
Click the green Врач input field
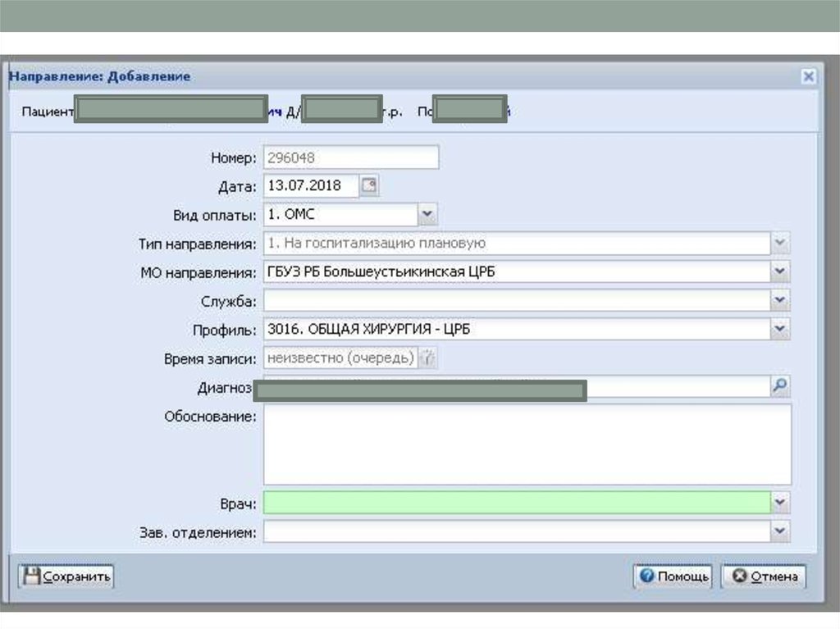(516, 503)
